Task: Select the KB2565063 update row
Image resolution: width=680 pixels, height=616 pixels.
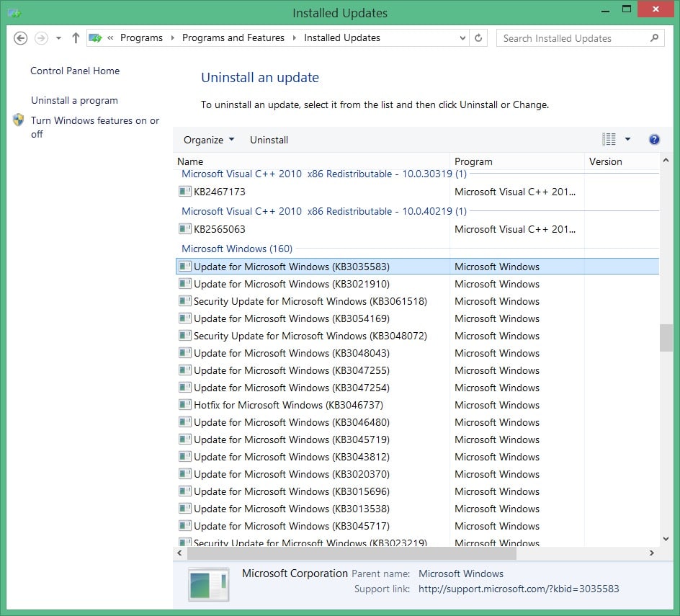Action: [x=417, y=229]
